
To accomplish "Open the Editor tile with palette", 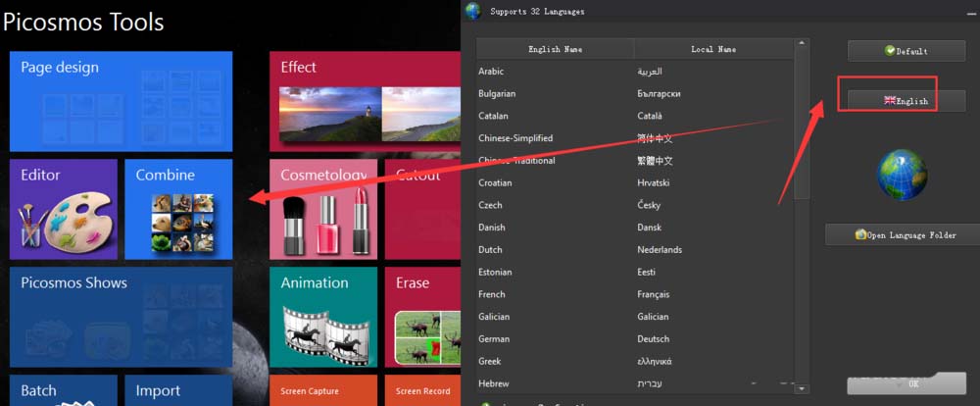I will coord(63,209).
